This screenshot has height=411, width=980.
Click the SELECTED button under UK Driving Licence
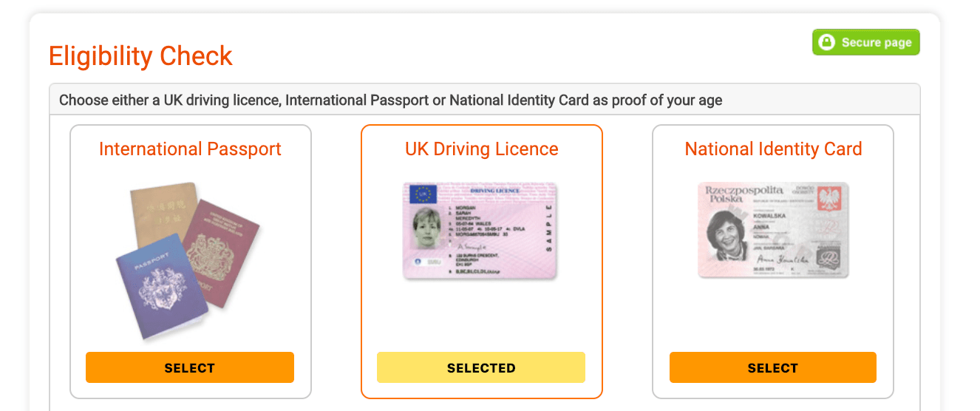(481, 367)
